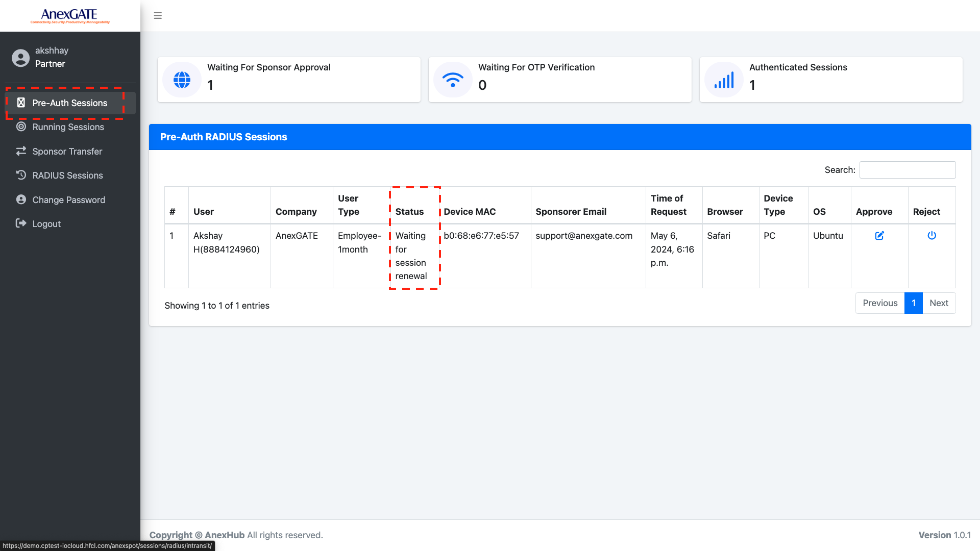Viewport: 980px width, 551px height.
Task: Sort table by Time of Request column
Action: [x=668, y=205]
